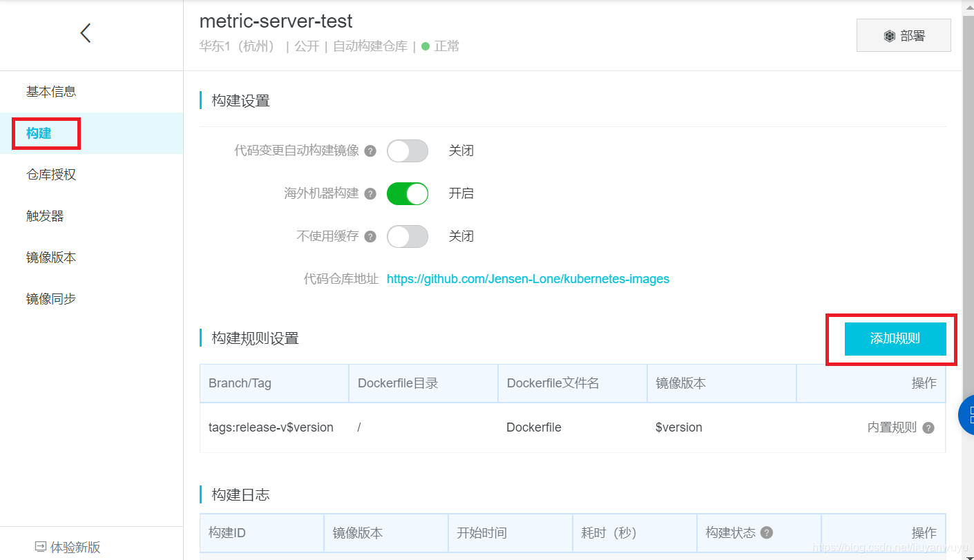Click the 构建日志 section heading
The height and width of the screenshot is (560, 974).
coord(240,494)
